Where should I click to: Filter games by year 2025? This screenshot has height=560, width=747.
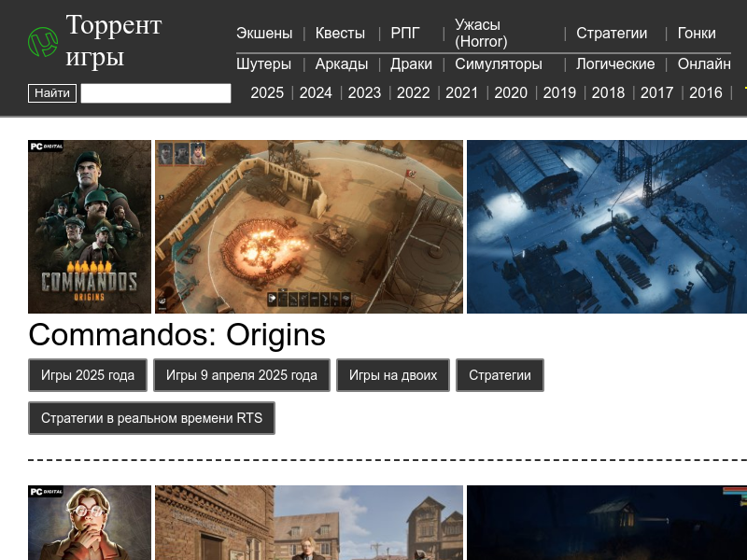[267, 92]
